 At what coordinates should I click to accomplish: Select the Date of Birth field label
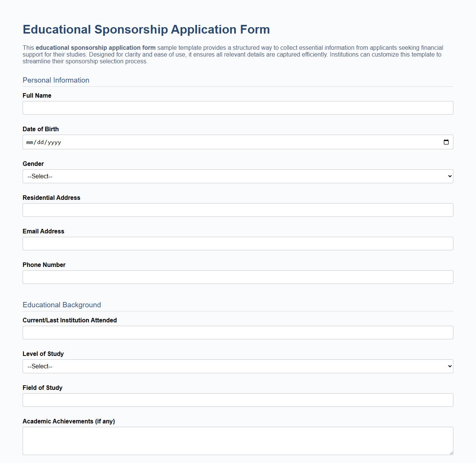pyautogui.click(x=41, y=129)
